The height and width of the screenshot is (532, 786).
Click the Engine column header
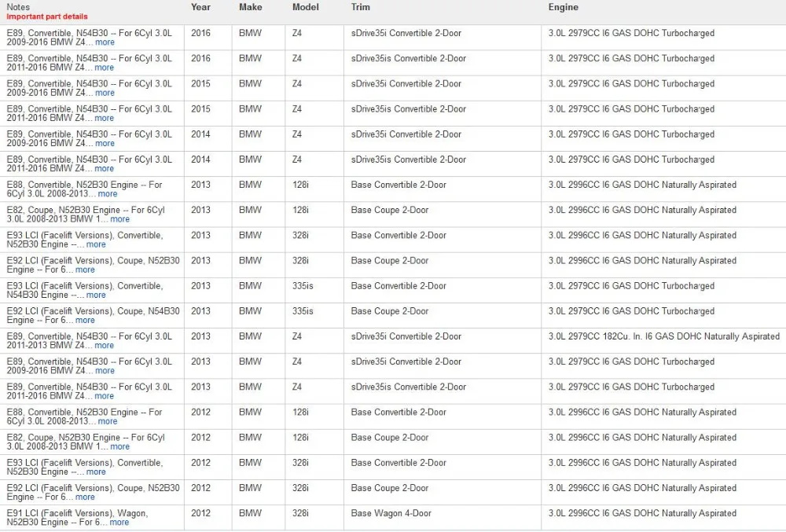pyautogui.click(x=563, y=7)
